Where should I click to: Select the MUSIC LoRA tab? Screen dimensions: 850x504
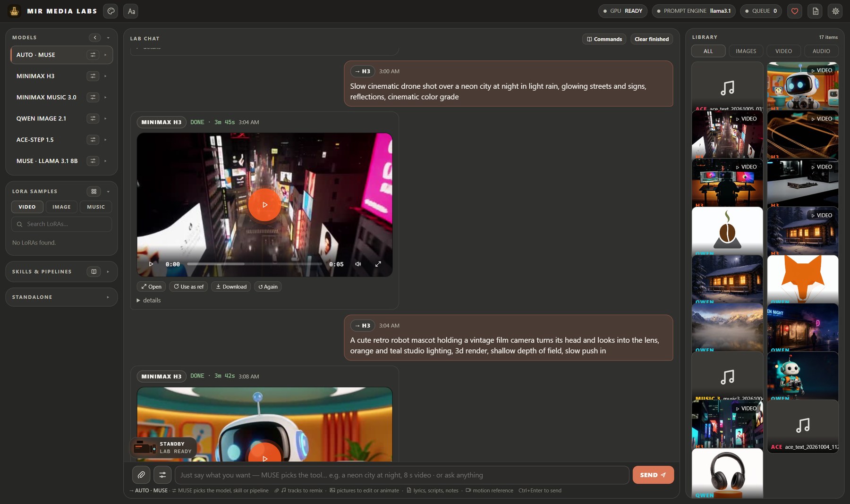96,207
